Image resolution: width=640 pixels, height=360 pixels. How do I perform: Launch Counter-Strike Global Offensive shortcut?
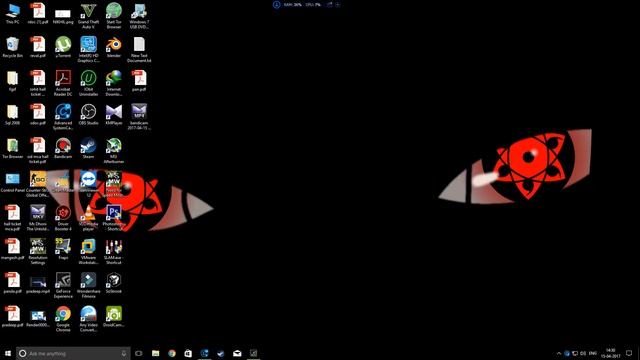(38, 184)
